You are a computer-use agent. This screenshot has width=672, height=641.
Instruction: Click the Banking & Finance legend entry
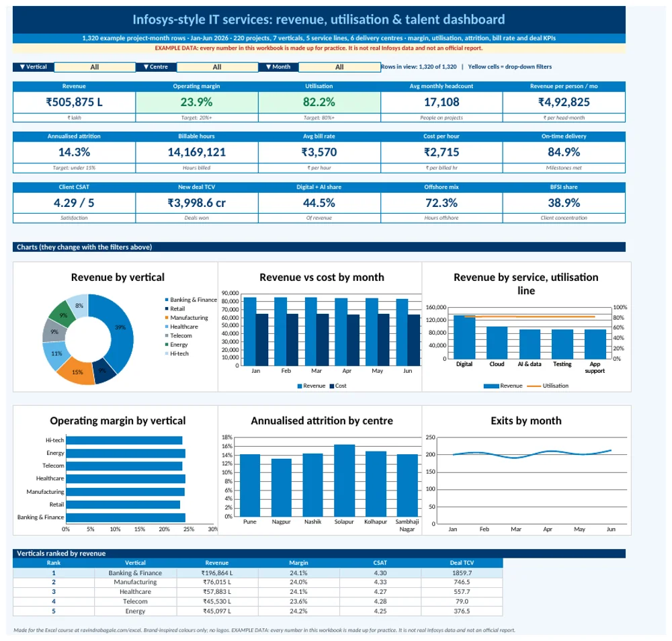coord(191,300)
